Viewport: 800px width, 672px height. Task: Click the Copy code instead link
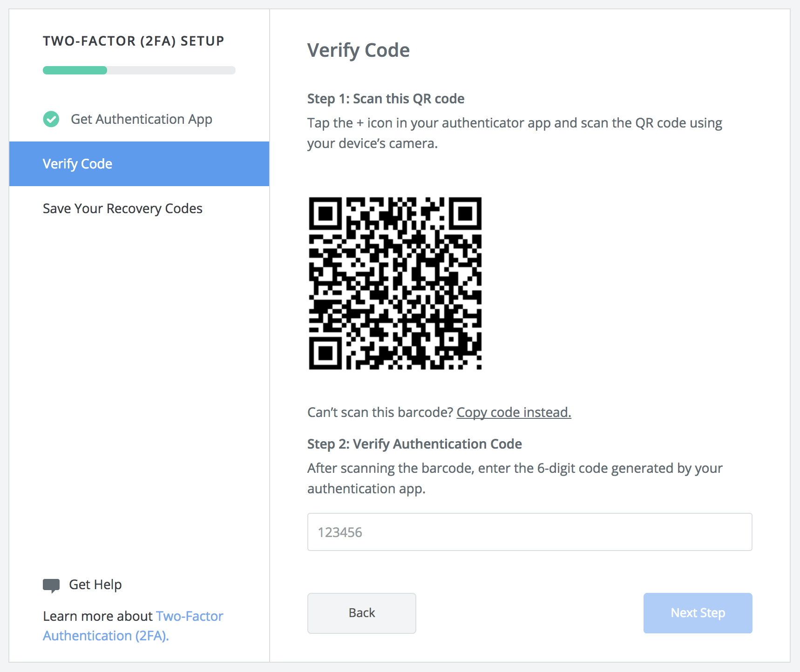pyautogui.click(x=514, y=412)
